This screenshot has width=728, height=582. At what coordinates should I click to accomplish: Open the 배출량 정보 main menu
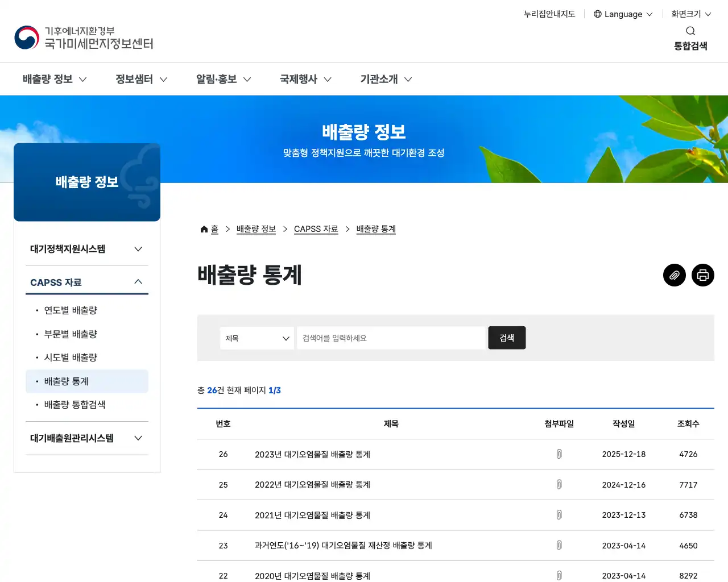click(x=55, y=79)
